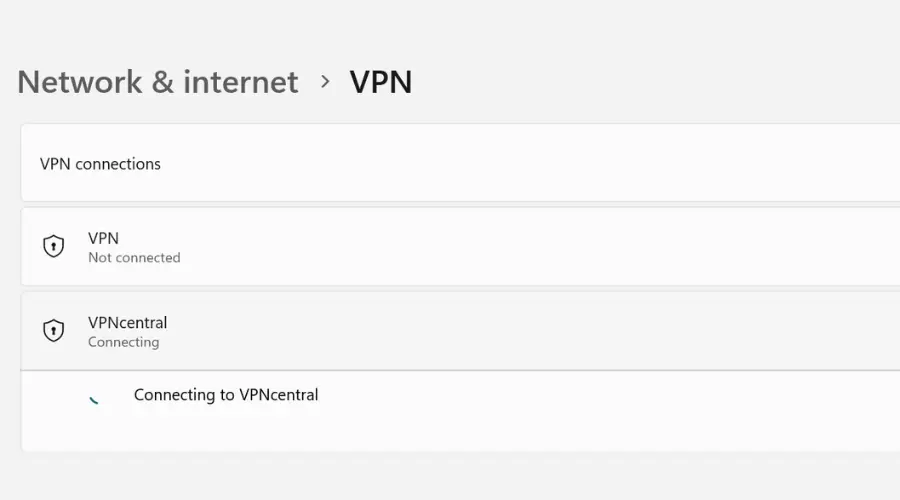Collapse the VPNcentral entry by its name

coord(127,323)
